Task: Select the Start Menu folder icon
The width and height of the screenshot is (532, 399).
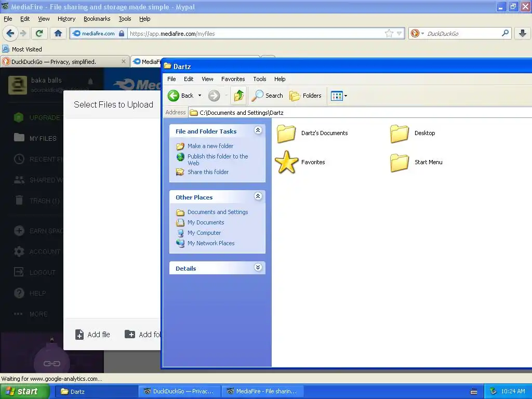Action: coord(400,162)
